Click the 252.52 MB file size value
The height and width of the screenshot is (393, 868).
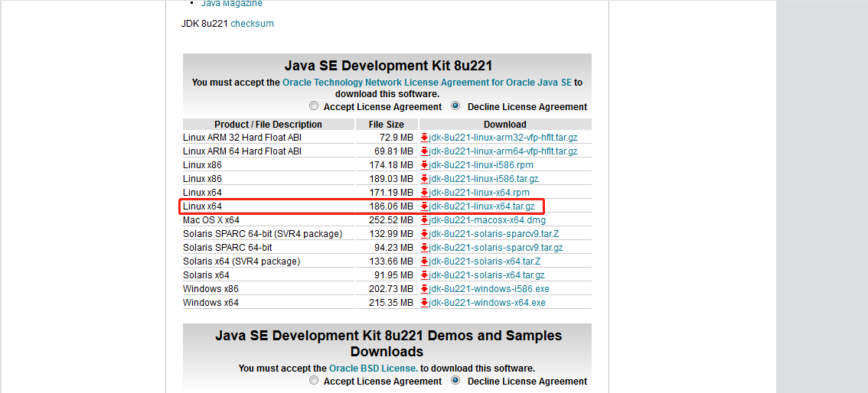pos(391,220)
